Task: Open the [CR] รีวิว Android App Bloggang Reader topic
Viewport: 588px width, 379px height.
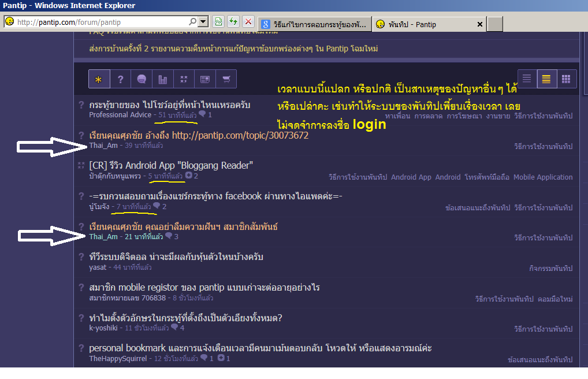Action: (x=171, y=165)
